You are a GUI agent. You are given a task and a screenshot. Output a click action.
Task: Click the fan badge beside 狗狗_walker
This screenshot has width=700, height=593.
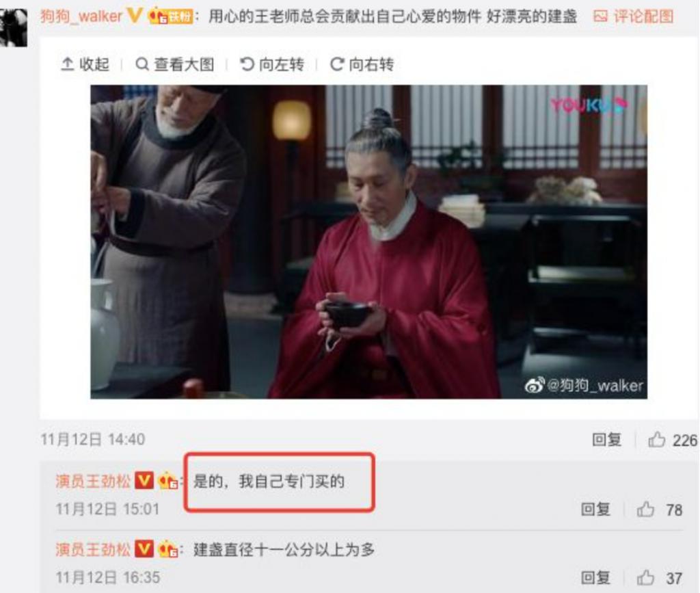coord(170,16)
